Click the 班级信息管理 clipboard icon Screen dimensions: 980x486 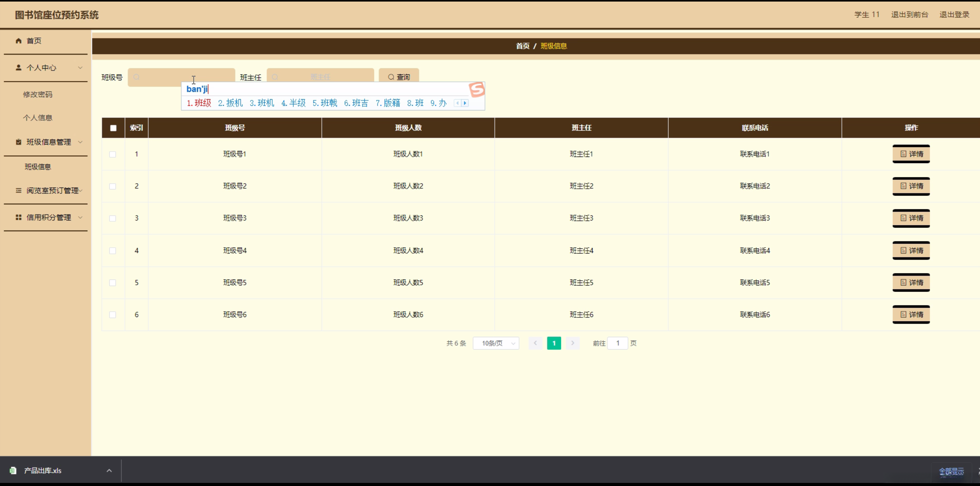pos(18,142)
